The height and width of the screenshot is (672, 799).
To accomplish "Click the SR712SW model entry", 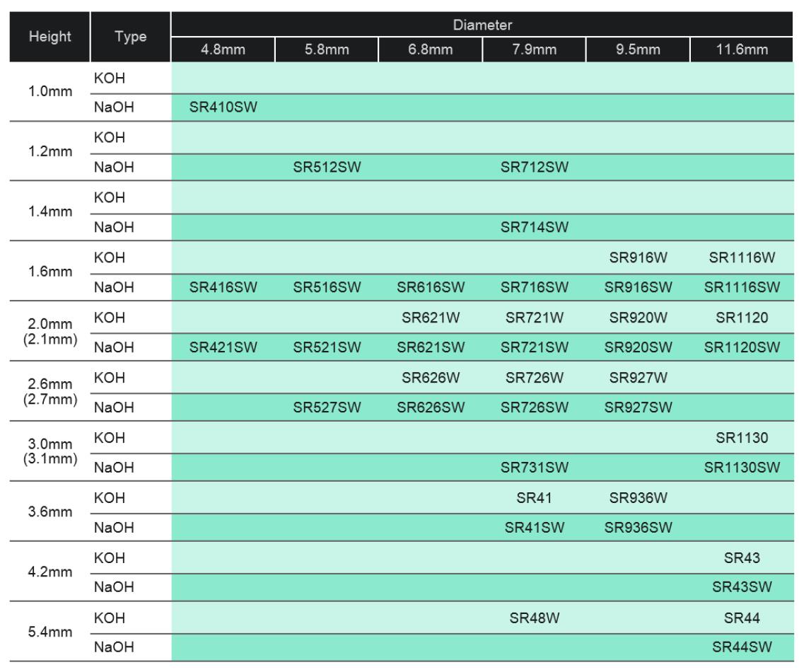I will tap(535, 168).
